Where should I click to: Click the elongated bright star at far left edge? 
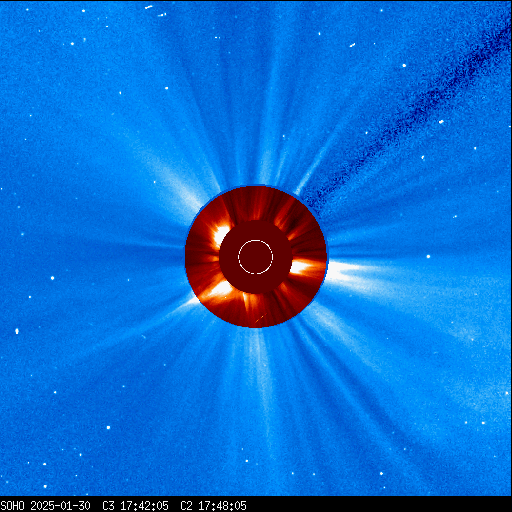(x=17, y=331)
